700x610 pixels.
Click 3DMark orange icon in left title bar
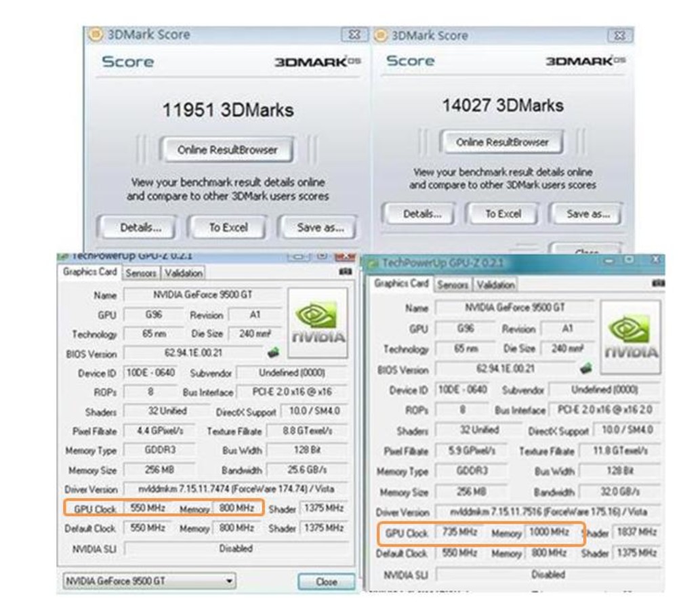point(95,35)
